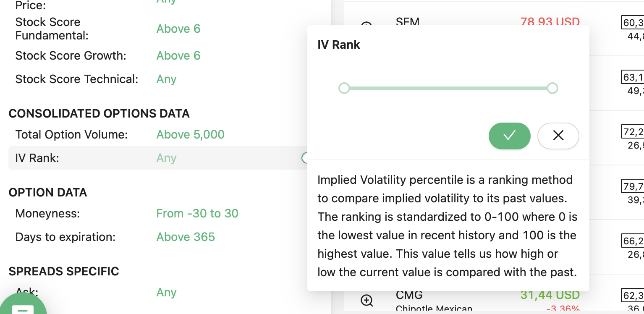Select the IV Rank 'Any' value
The height and width of the screenshot is (314, 644).
pyautogui.click(x=166, y=158)
